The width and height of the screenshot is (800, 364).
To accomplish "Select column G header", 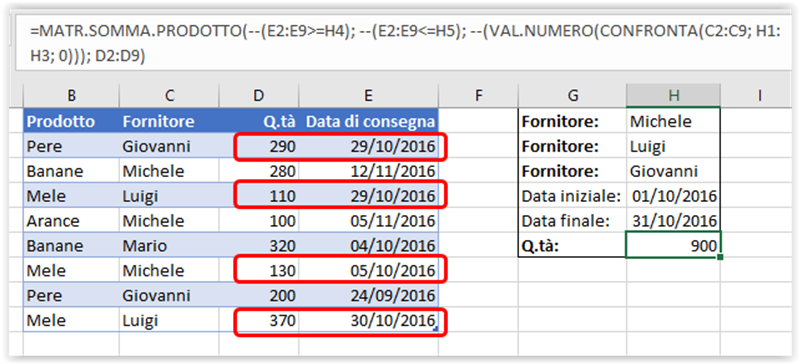I will coord(572,95).
